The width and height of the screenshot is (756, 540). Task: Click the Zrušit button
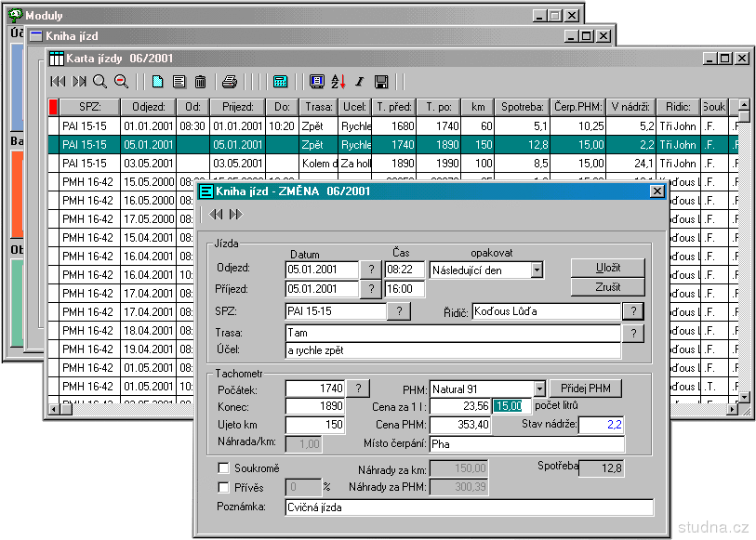(x=607, y=287)
